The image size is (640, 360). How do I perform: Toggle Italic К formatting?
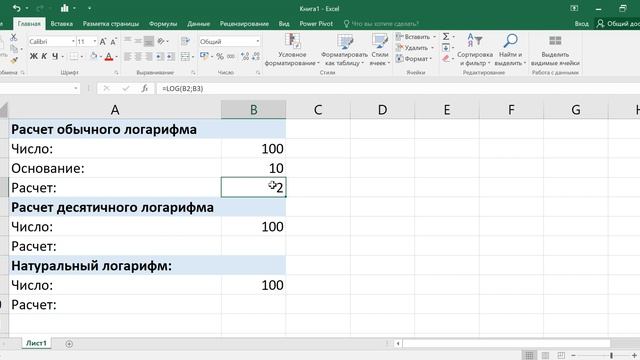pos(44,56)
